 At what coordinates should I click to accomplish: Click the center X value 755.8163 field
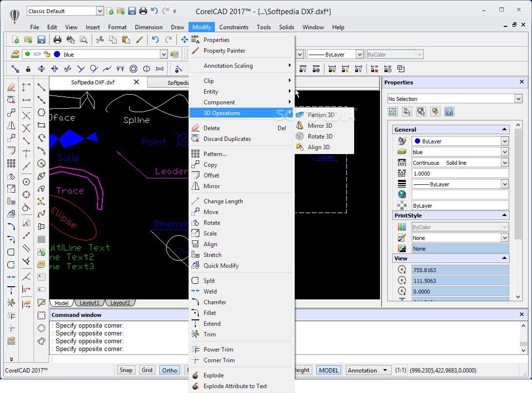point(460,270)
